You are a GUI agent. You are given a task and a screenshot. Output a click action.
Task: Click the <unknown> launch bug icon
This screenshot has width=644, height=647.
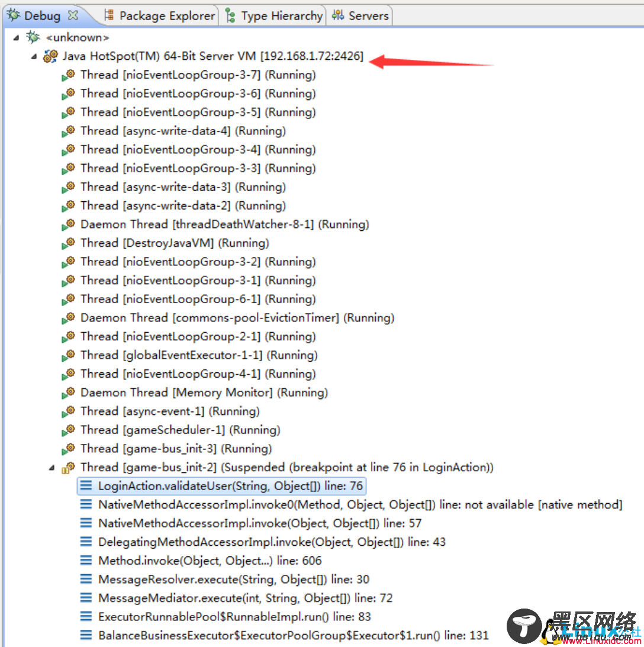click(33, 37)
